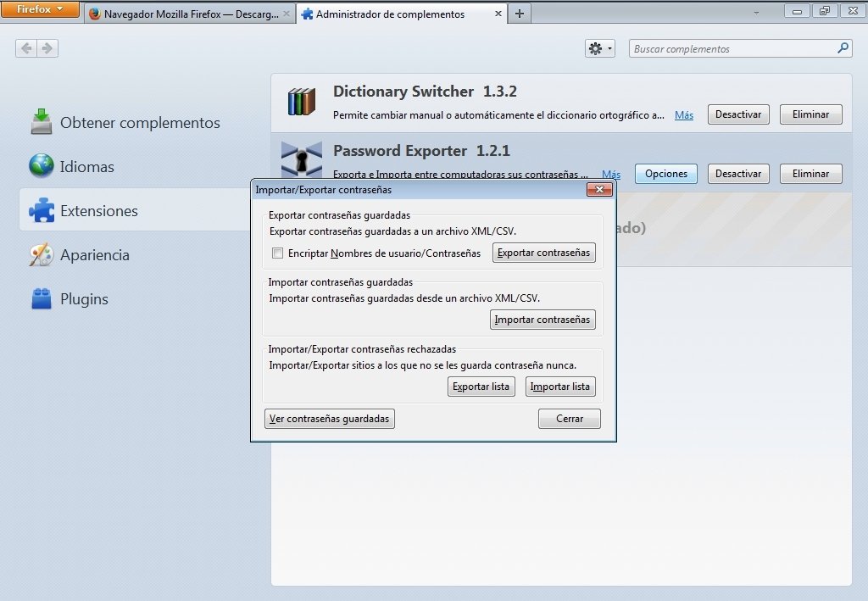Select Dictionary Switcher 1.3.2 title
This screenshot has width=868, height=601.
(425, 92)
